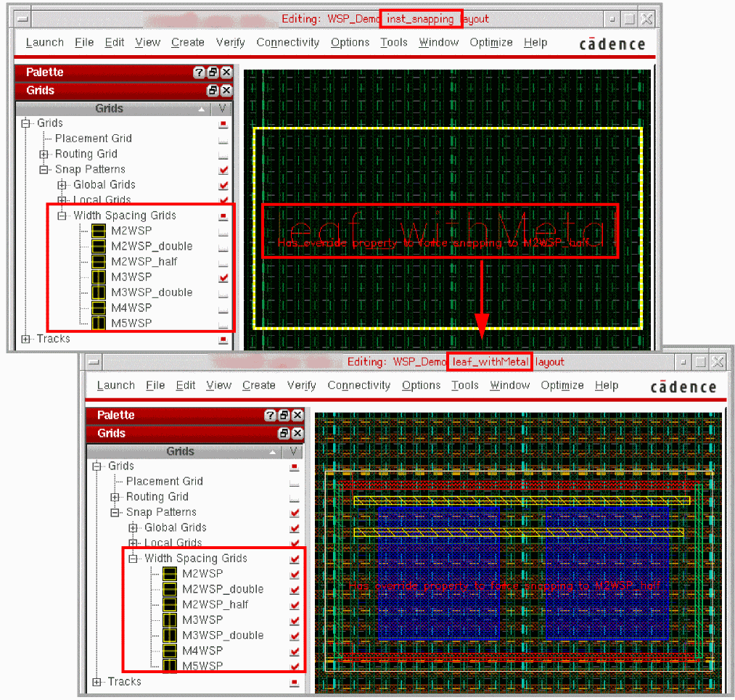Disable M4WSP checkbox in leaf_withMetal window
Screen dimensions: 735x700
295,651
